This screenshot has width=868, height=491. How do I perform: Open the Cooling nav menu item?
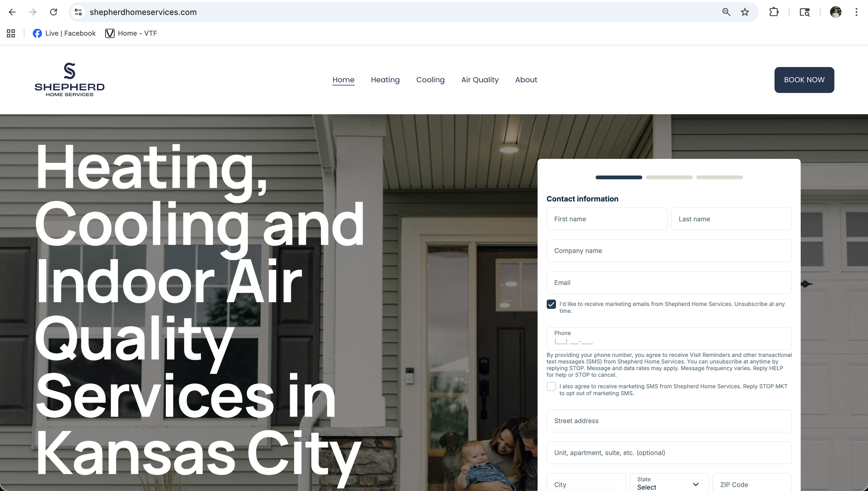(x=430, y=80)
